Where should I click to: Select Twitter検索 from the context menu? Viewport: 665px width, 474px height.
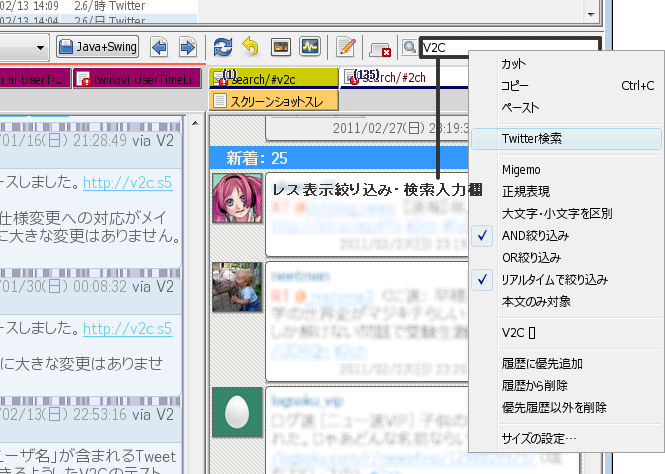531,139
